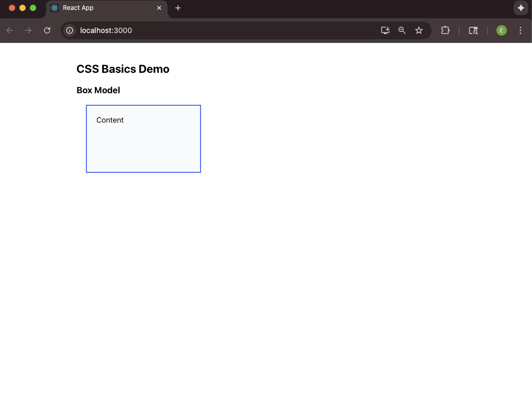The image size is (532, 396).
Task: Click the install app icon
Action: 385,30
